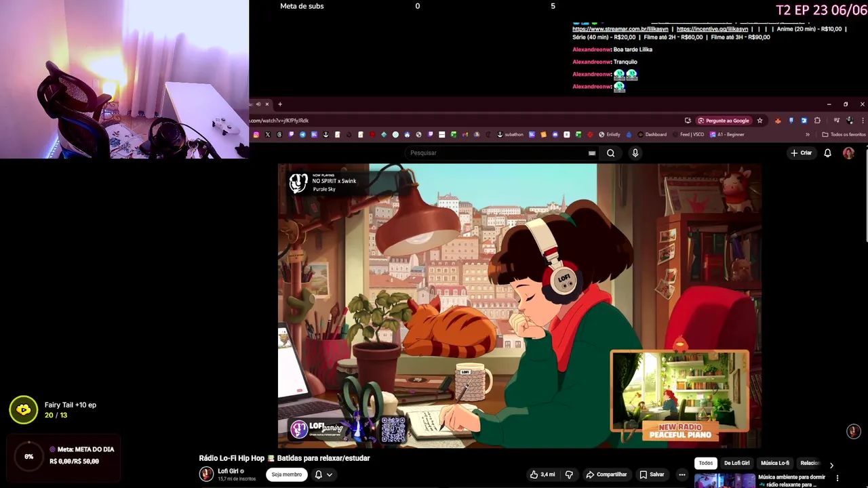Click the streamar.com.br link in chat

coord(620,29)
